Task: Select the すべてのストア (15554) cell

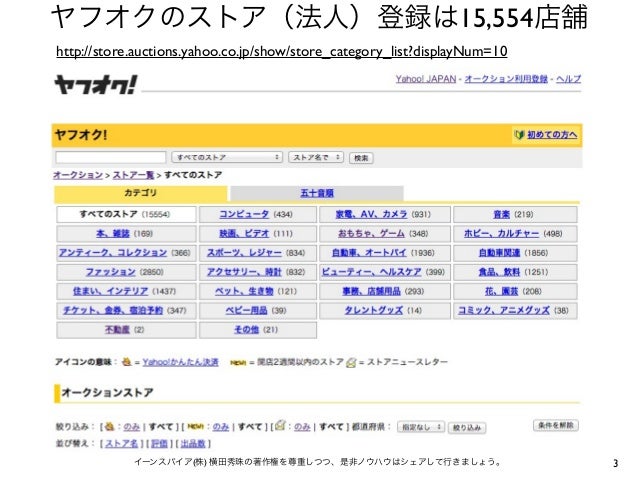Action: point(127,214)
